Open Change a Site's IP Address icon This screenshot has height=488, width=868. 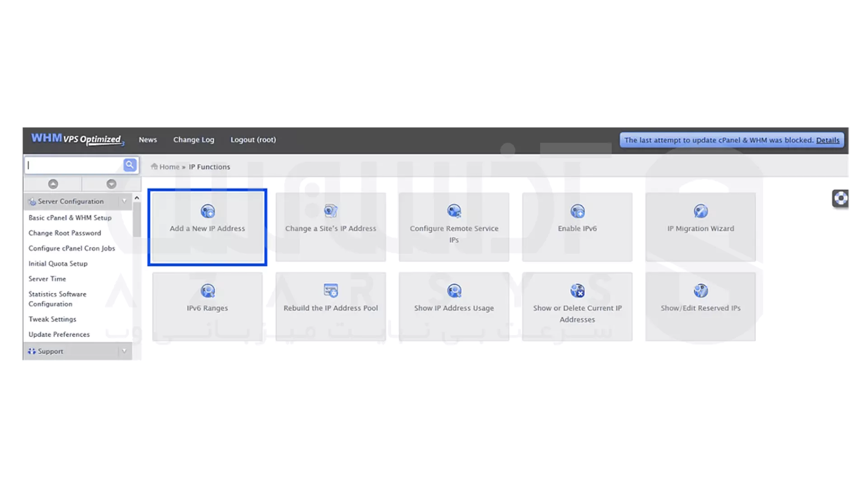pos(330,211)
